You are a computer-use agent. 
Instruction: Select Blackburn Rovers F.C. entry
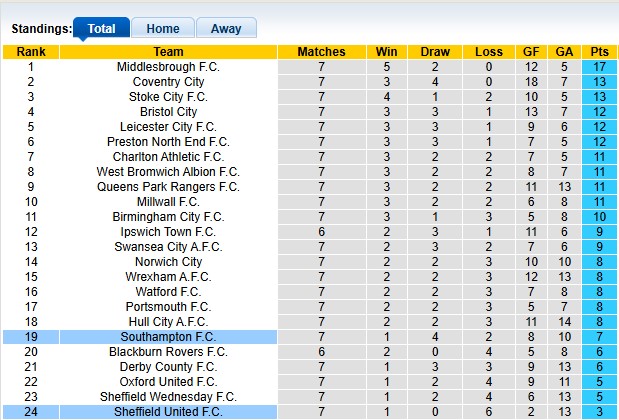168,352
